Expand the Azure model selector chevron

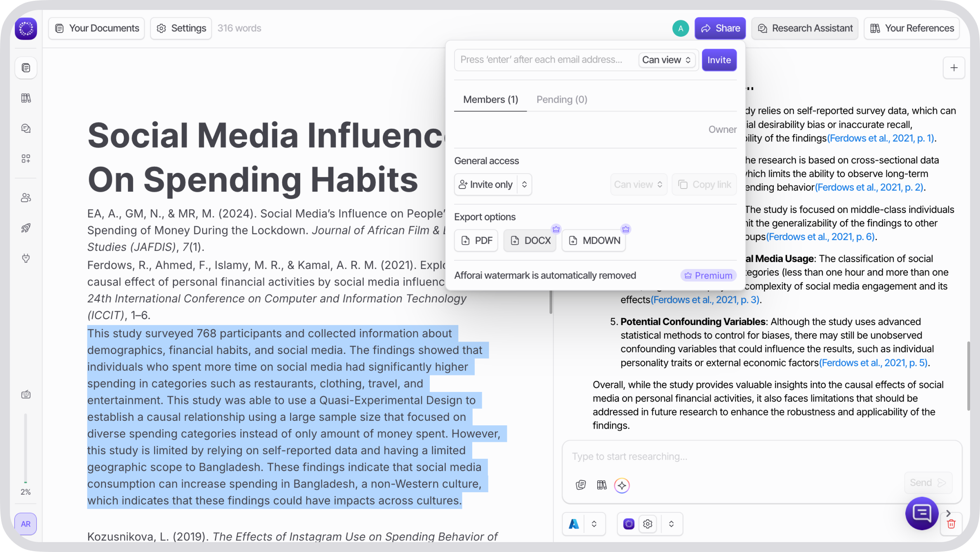point(594,524)
